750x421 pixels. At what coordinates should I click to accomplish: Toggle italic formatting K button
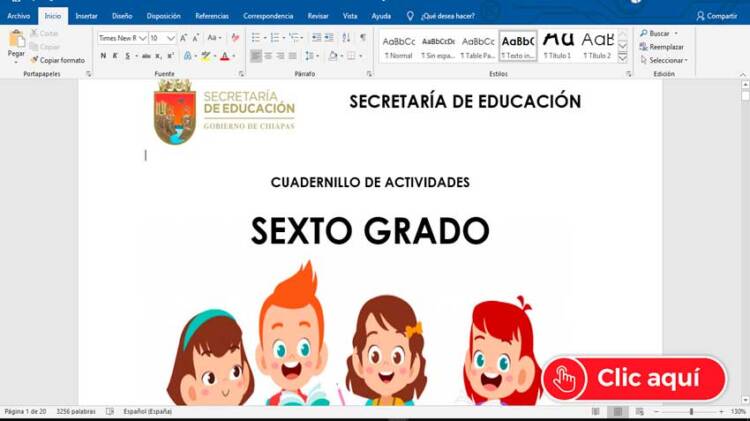[x=116, y=56]
